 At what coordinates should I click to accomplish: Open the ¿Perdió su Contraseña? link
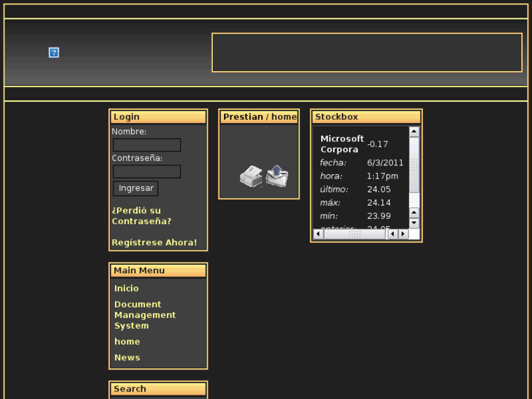tap(141, 216)
